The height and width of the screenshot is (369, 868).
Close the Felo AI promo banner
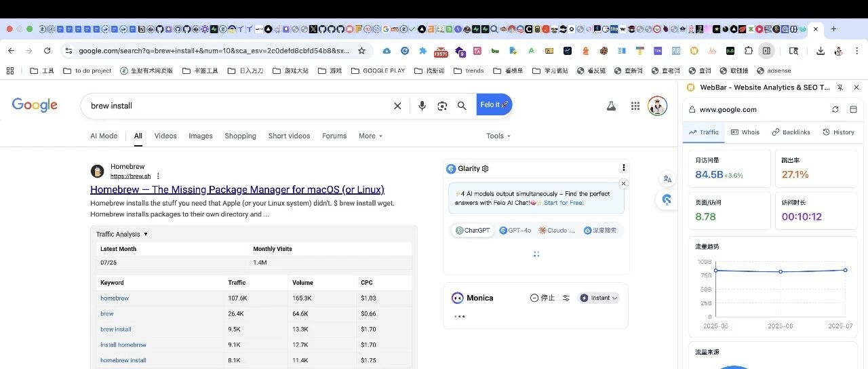coord(623,183)
